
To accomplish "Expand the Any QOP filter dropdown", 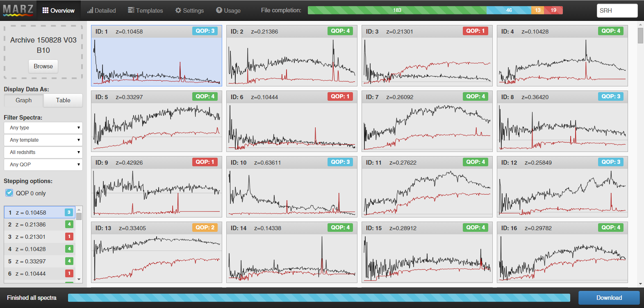I will (x=43, y=165).
